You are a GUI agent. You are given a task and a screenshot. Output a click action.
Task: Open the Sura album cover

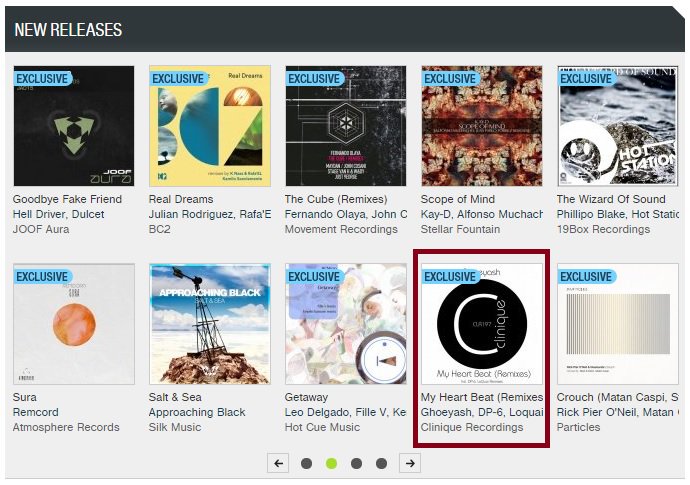73,324
